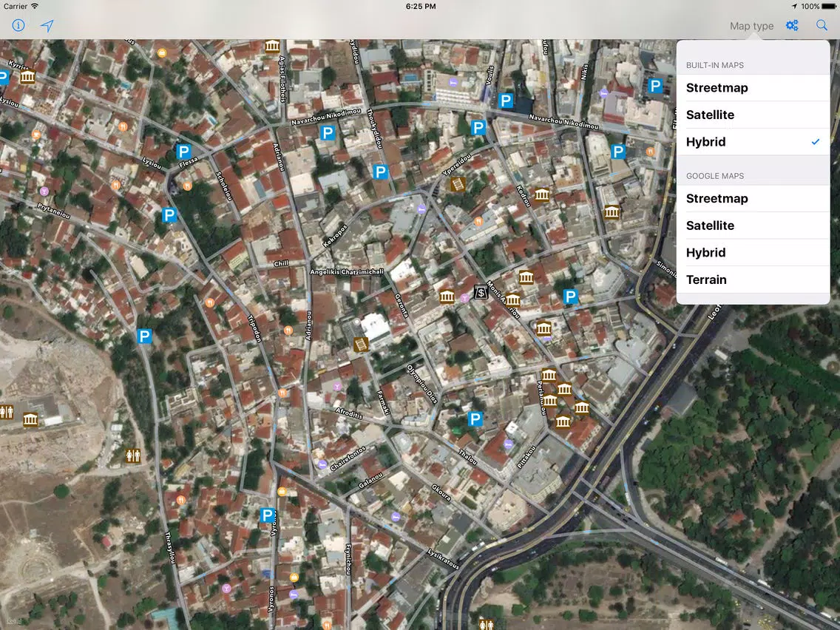Click the Olympiou Dios street label
Screen dimensions: 840x630
pyautogui.click(x=421, y=384)
